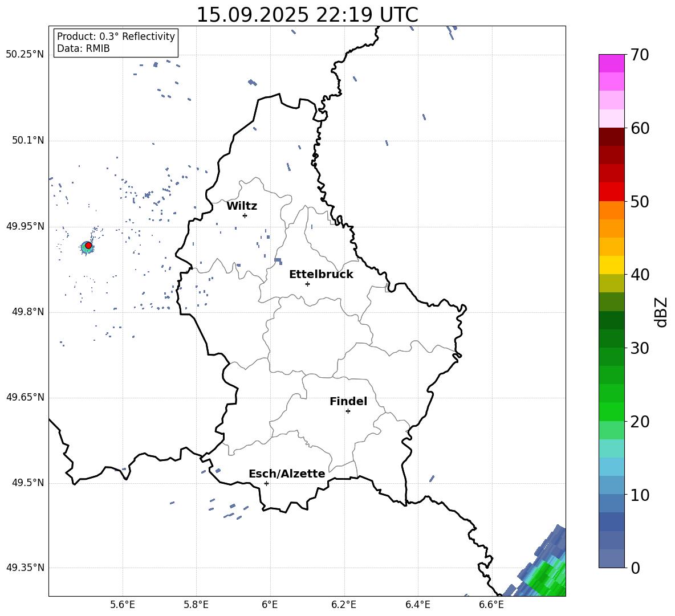Click the colorbar tick label 30

(x=640, y=348)
